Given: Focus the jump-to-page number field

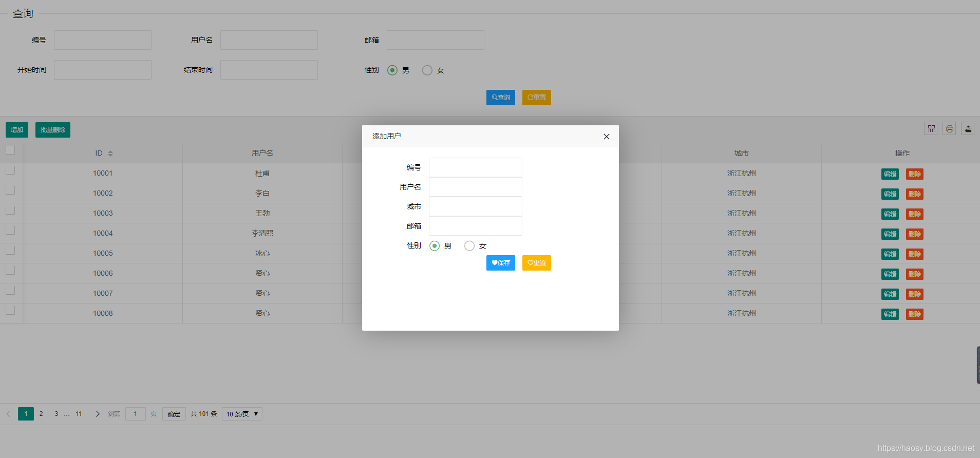Looking at the screenshot, I should (136, 414).
